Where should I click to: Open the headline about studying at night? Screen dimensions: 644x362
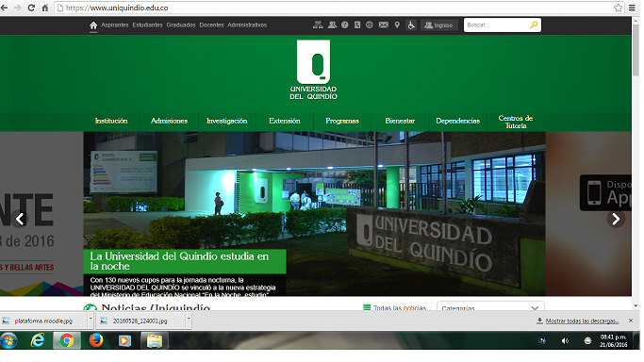(179, 261)
